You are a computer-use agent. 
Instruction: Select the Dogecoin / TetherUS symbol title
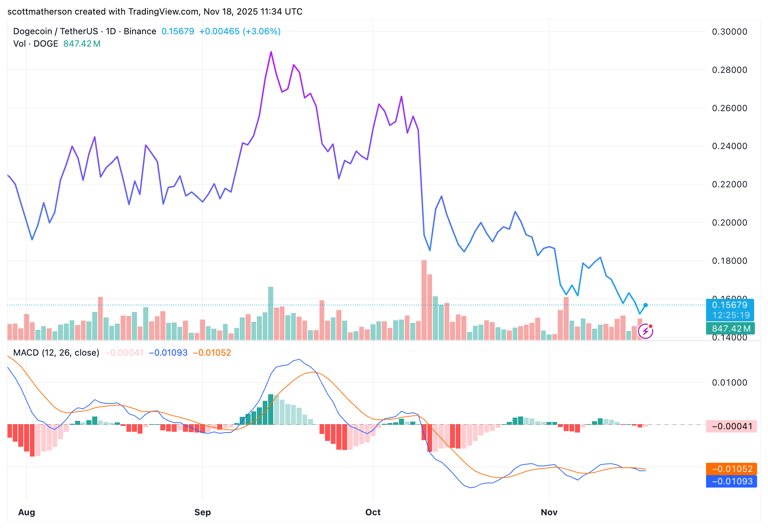pyautogui.click(x=55, y=31)
